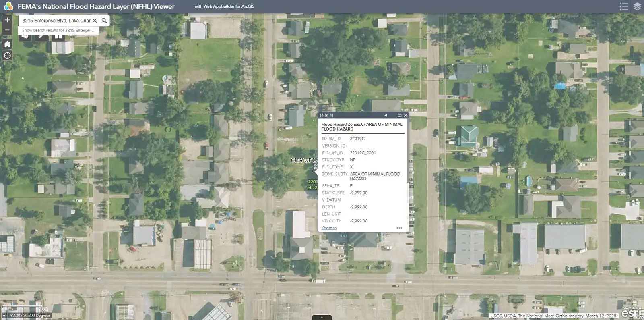Click the ArcGIS app logo in header

(8, 6)
